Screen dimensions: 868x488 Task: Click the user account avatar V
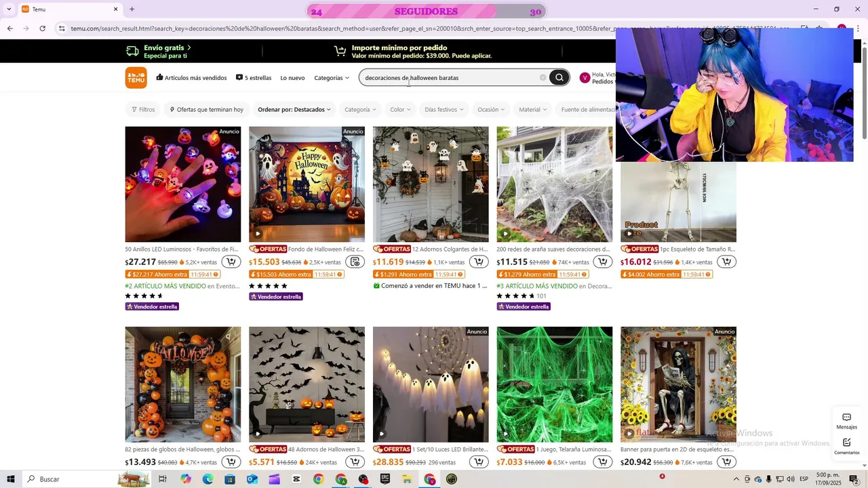coord(585,78)
